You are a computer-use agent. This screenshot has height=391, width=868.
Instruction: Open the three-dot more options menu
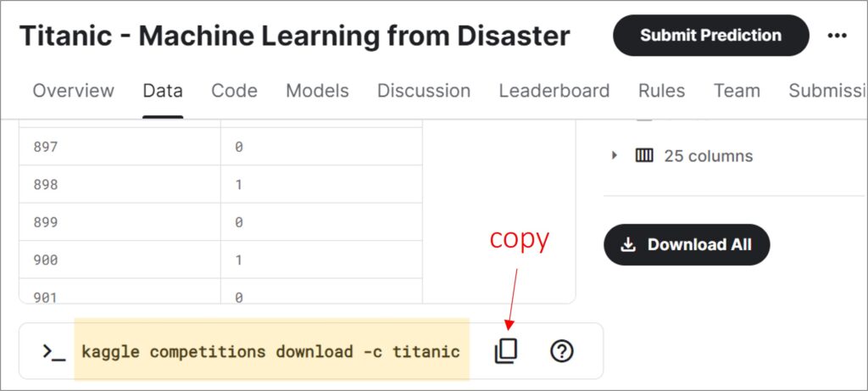click(x=837, y=36)
